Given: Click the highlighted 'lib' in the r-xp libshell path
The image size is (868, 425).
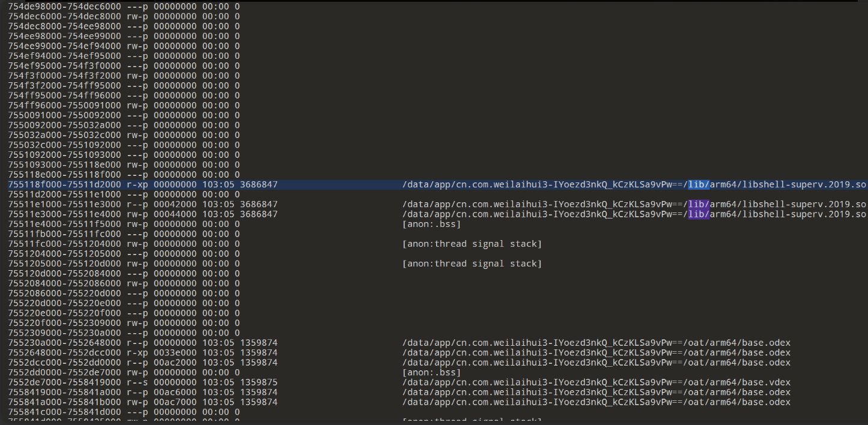Looking at the screenshot, I should (699, 184).
